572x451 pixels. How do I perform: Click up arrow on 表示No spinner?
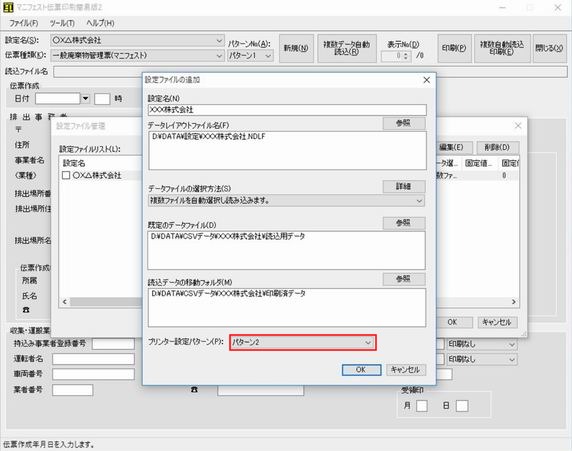[406, 54]
